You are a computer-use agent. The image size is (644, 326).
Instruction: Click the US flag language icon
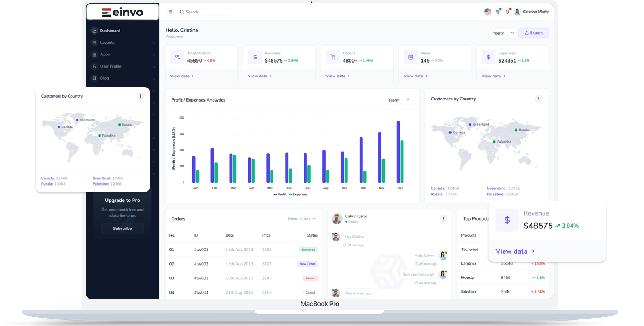(x=487, y=12)
